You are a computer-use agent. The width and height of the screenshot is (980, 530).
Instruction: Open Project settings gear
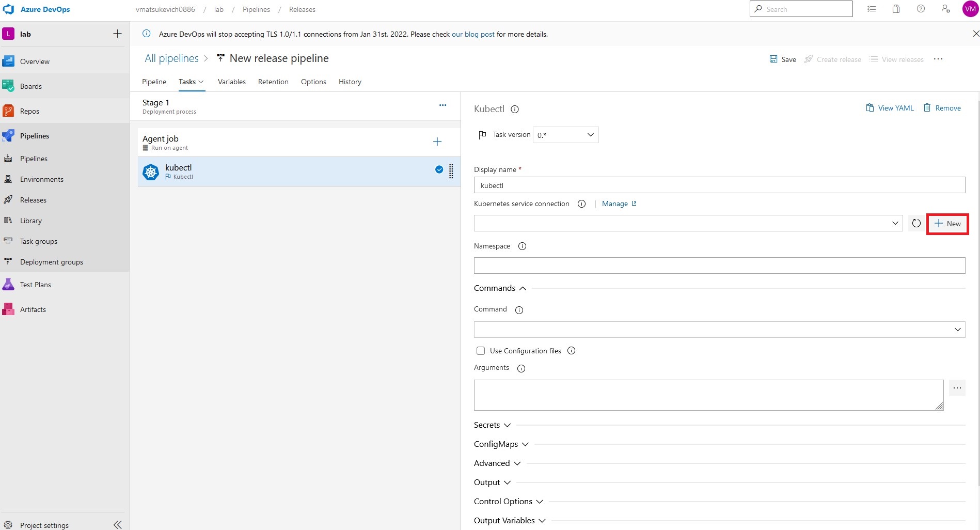pyautogui.click(x=8, y=525)
